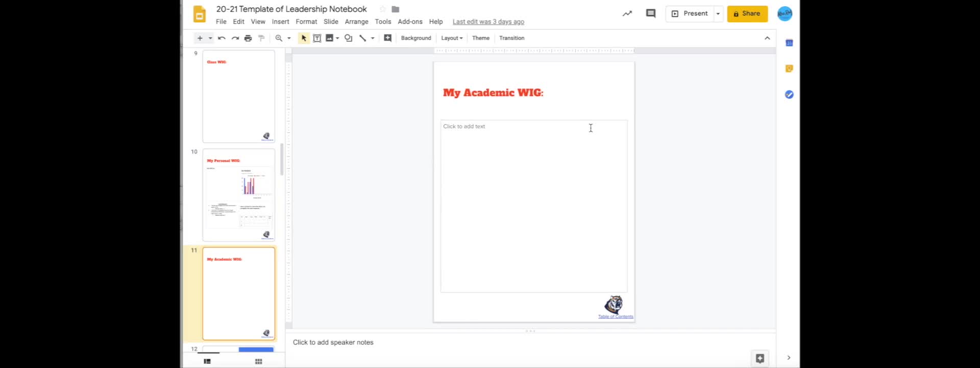This screenshot has width=980, height=368.
Task: Select the shape tool icon
Action: click(349, 38)
